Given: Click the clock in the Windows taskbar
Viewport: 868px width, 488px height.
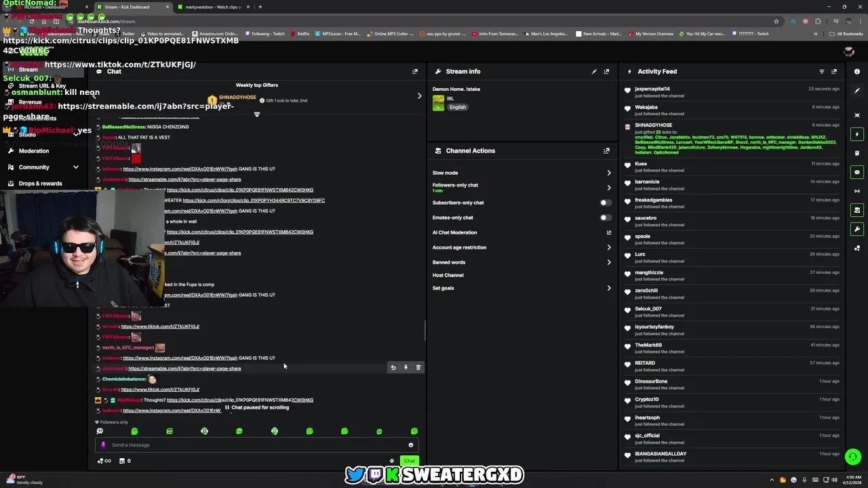Looking at the screenshot, I should [852, 480].
